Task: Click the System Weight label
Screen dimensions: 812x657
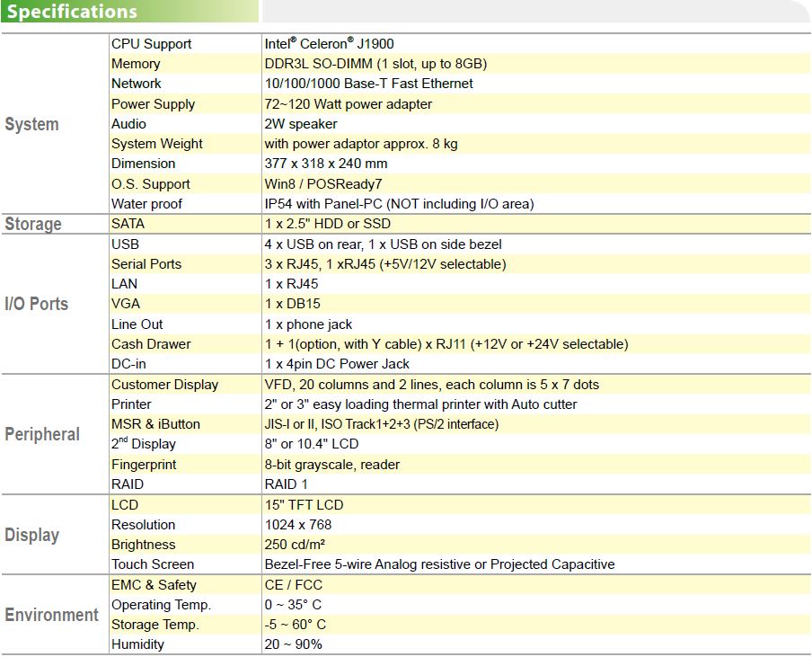Action: (157, 144)
